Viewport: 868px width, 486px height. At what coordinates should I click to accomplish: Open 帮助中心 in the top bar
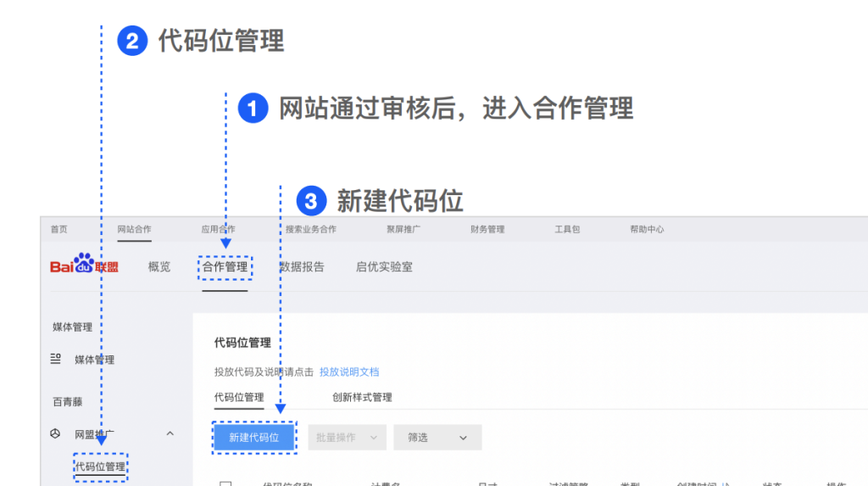pyautogui.click(x=647, y=230)
